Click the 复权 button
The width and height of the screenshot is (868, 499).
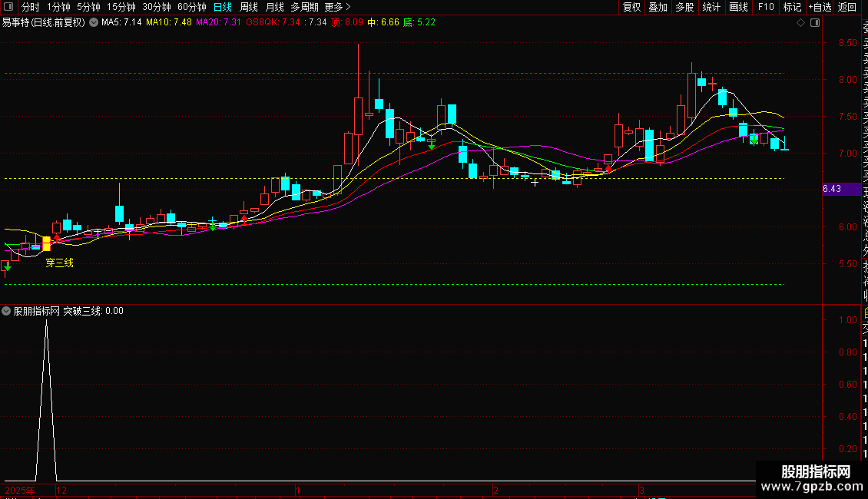[631, 7]
